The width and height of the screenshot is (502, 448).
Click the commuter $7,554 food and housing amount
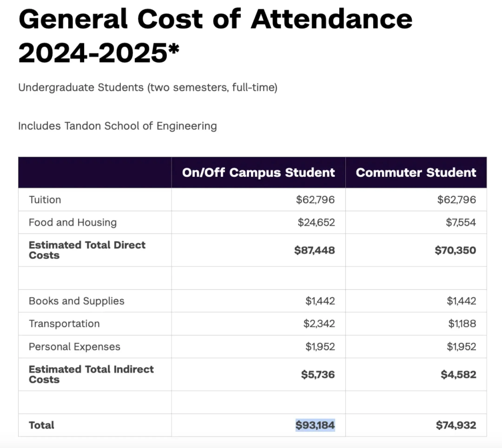(461, 222)
